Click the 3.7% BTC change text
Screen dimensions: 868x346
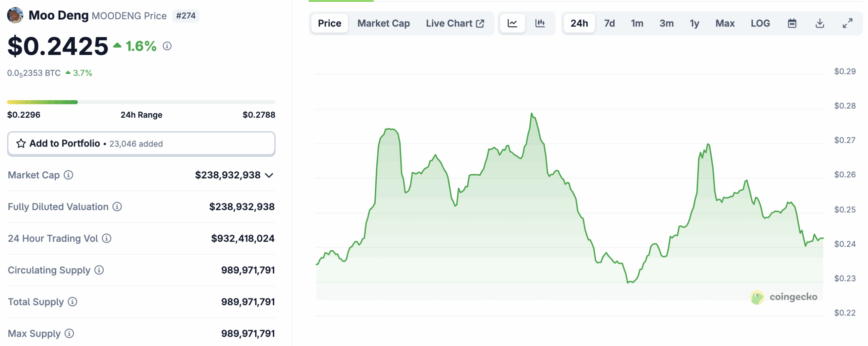coord(82,73)
